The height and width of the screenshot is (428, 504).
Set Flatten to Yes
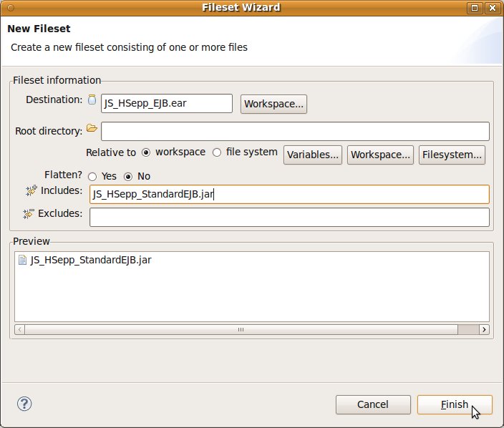(x=92, y=176)
